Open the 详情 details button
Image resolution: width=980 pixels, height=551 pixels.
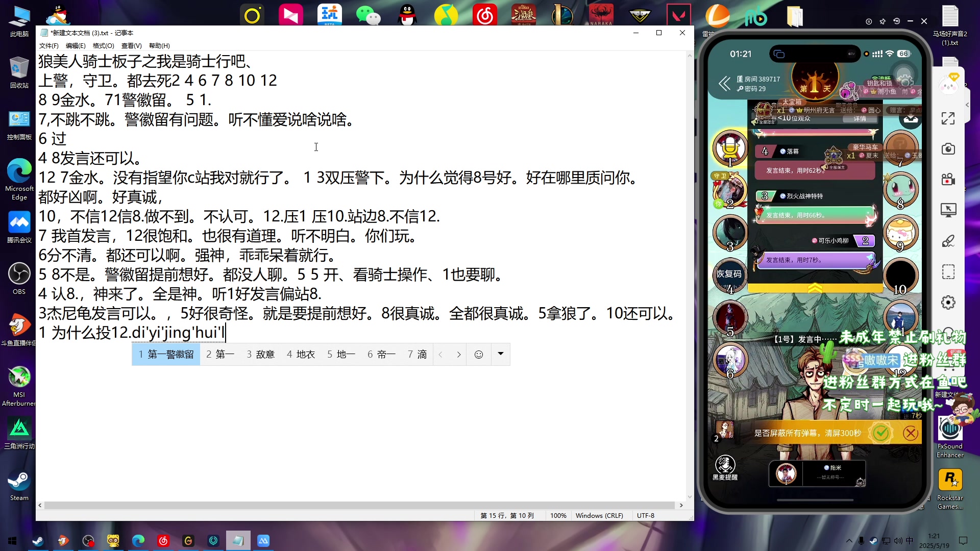coord(860,118)
